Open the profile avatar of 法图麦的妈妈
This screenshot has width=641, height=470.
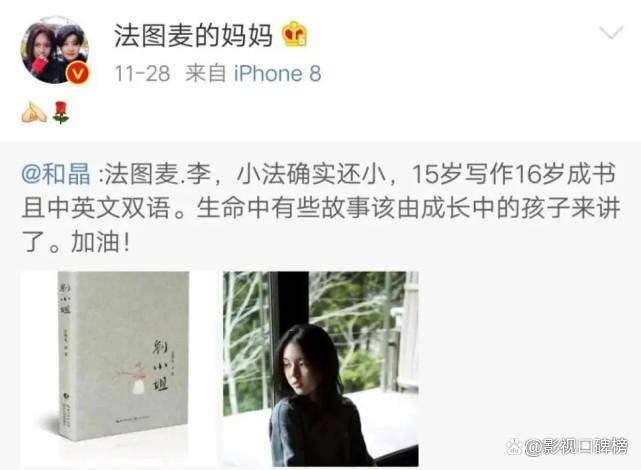[55, 50]
